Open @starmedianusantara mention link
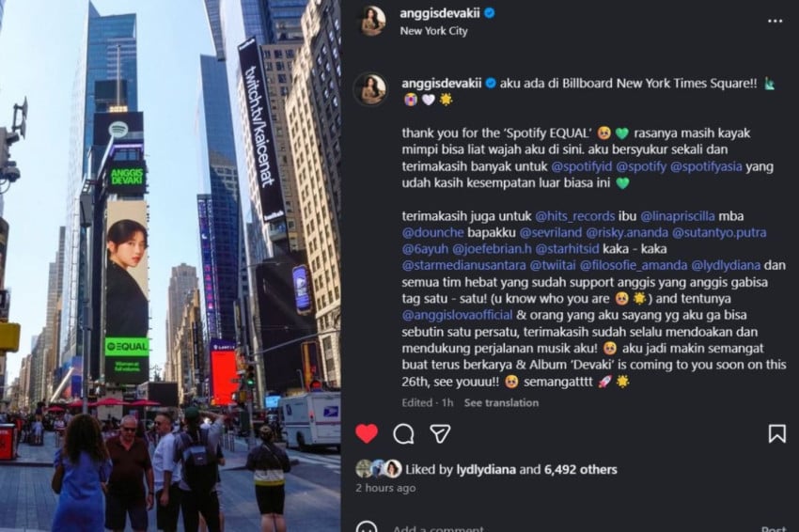This screenshot has width=799, height=532. coord(463,265)
